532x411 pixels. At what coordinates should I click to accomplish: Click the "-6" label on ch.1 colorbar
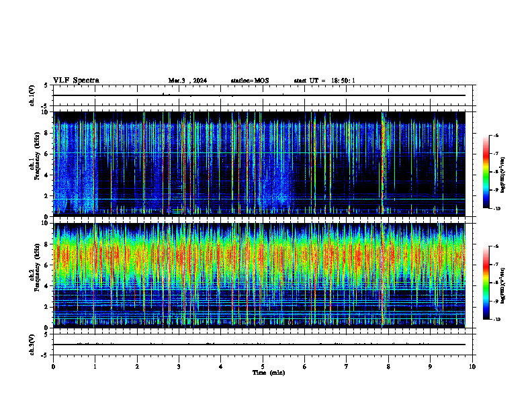tap(496, 135)
